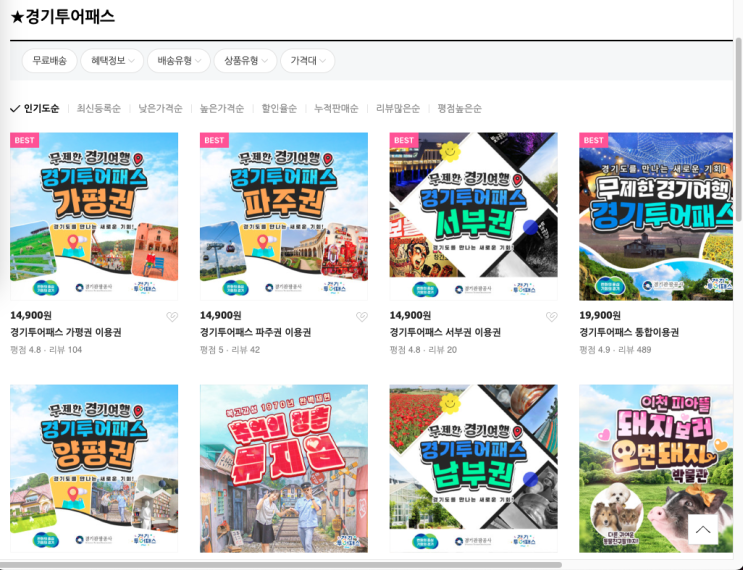Open the 배송유형 dropdown filter

179,61
